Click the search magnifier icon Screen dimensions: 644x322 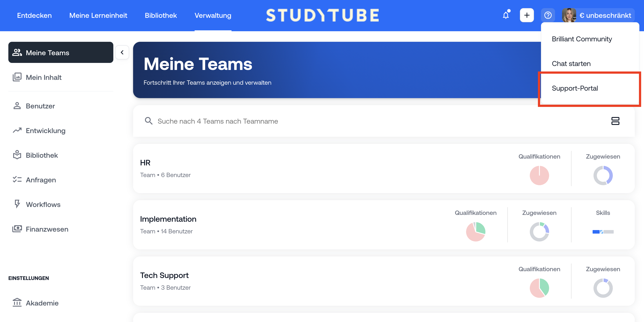(148, 121)
